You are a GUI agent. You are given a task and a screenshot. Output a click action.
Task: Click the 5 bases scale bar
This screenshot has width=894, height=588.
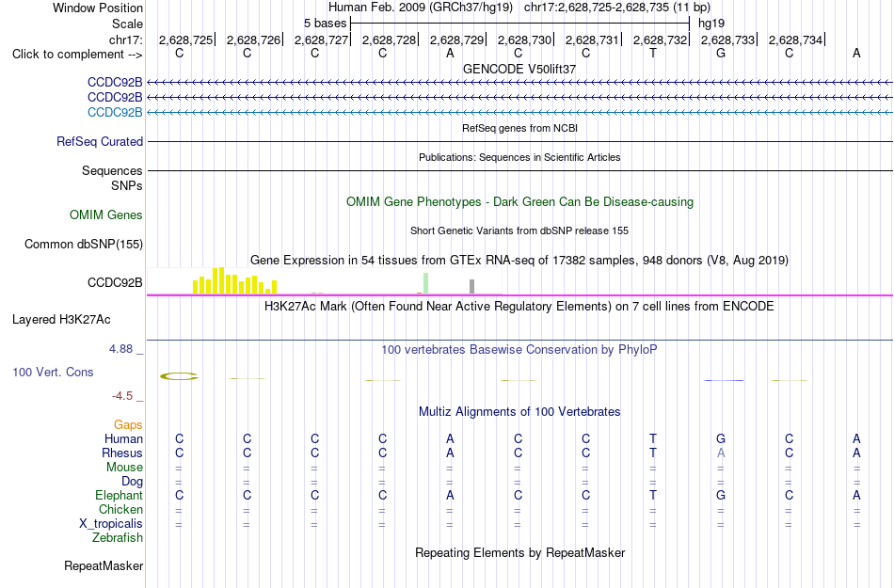point(519,24)
